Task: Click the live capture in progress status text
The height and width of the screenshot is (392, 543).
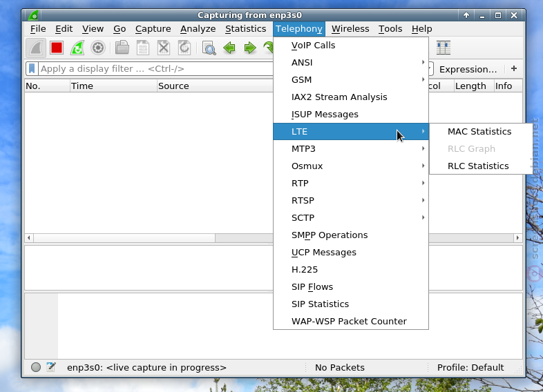Action: tap(146, 367)
